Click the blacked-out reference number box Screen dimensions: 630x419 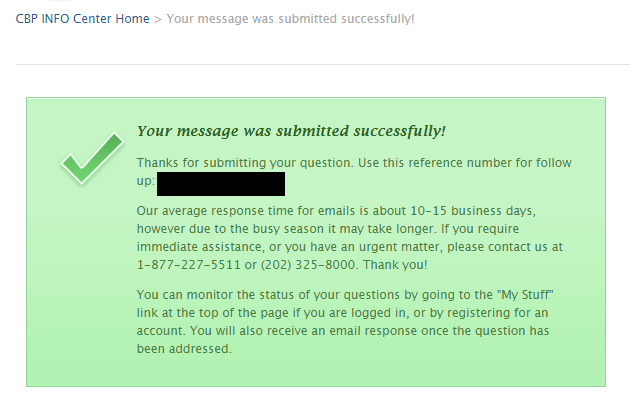click(x=221, y=184)
